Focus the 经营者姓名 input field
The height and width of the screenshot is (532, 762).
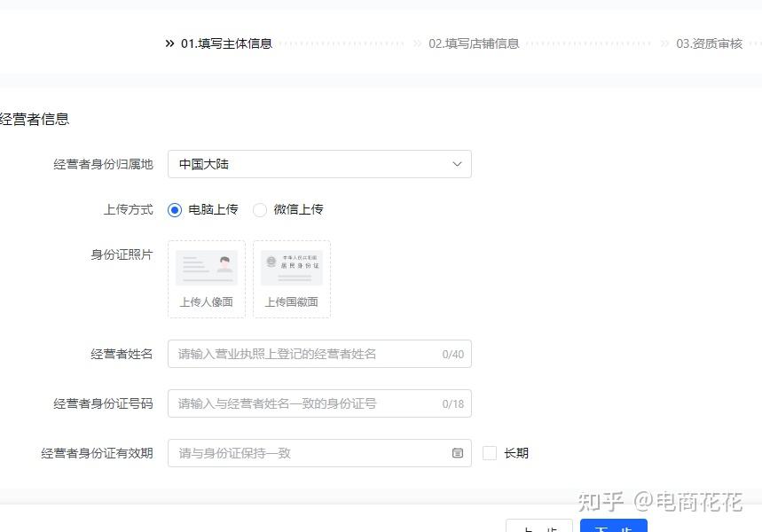coord(319,354)
